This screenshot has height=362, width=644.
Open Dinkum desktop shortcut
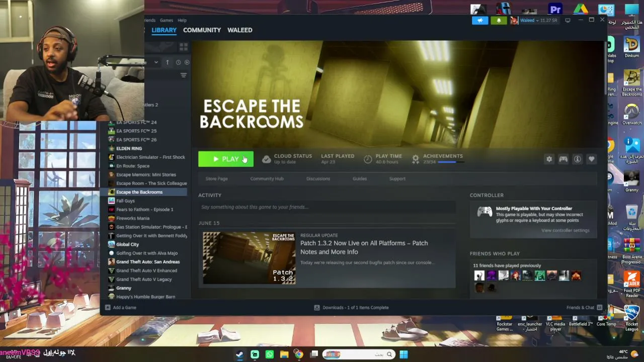pyautogui.click(x=631, y=47)
